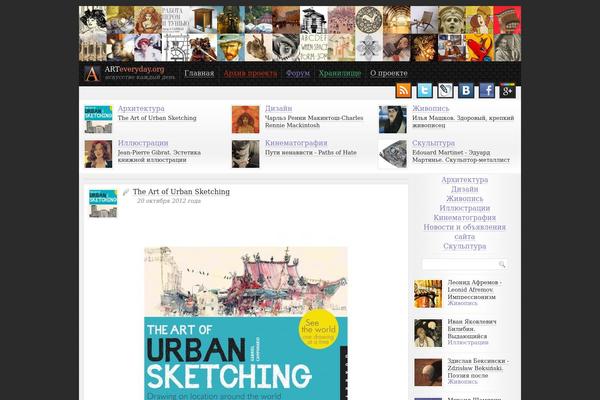Open Форум menu item
This screenshot has width=600, height=400.
pyautogui.click(x=298, y=73)
